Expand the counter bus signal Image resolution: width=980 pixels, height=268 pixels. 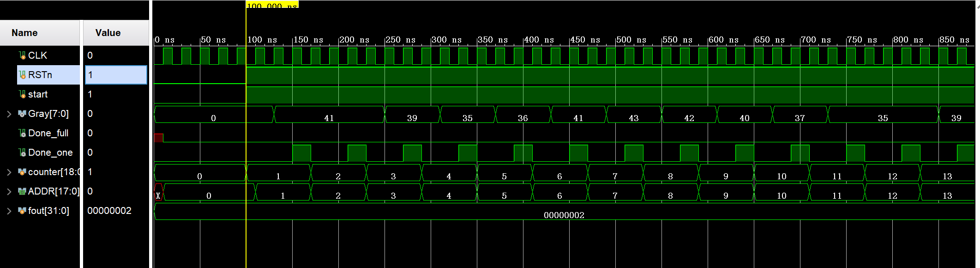tap(9, 172)
